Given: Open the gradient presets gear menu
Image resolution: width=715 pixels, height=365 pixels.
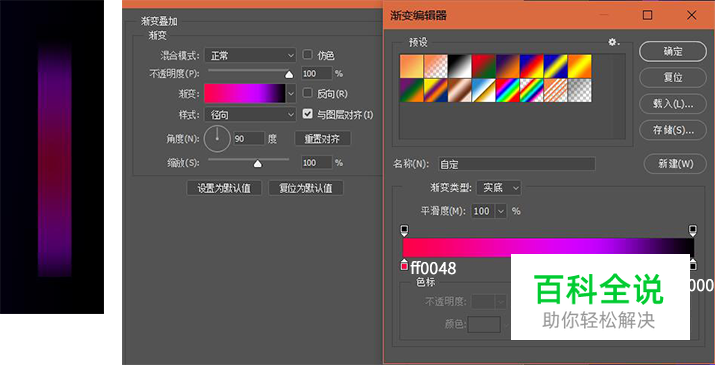Looking at the screenshot, I should pyautogui.click(x=613, y=42).
